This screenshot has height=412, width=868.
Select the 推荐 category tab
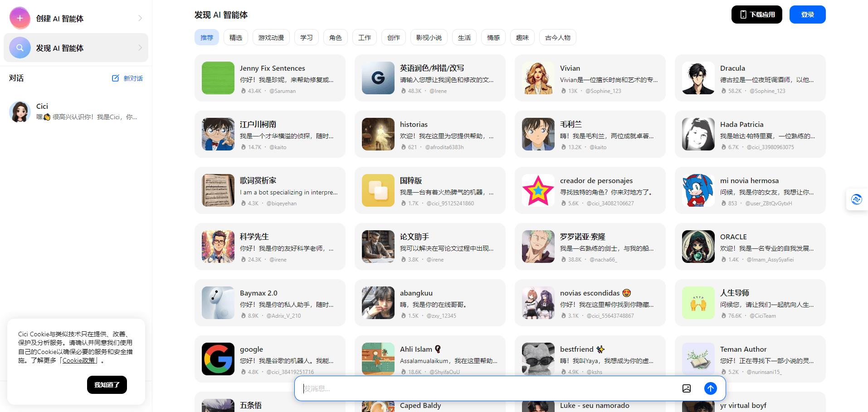(x=207, y=38)
